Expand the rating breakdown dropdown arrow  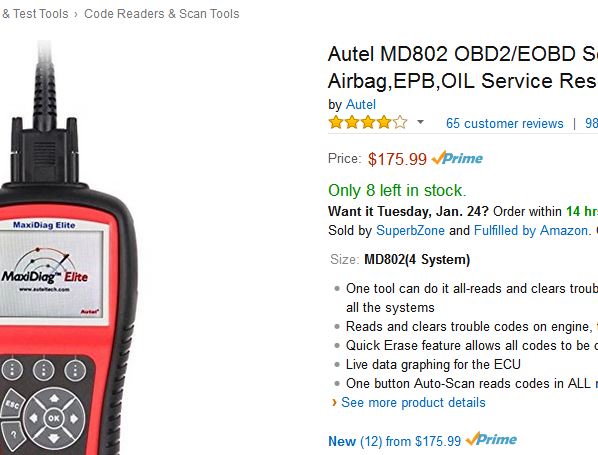420,122
